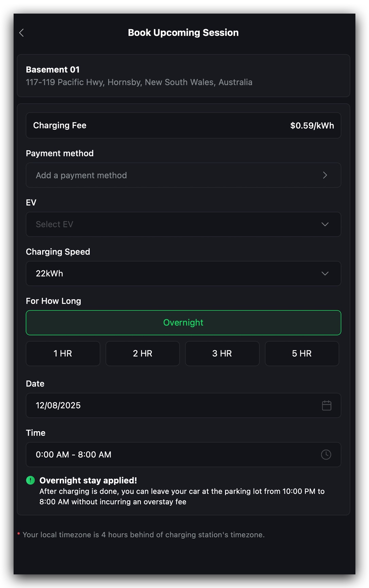This screenshot has height=588, width=369.
Task: Open the calendar icon in Date field
Action: tap(326, 405)
